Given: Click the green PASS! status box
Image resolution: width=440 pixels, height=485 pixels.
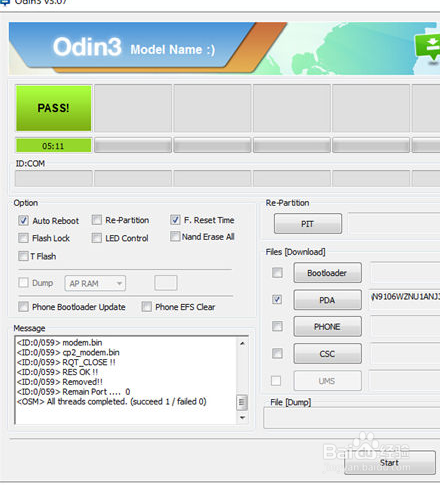Looking at the screenshot, I should pyautogui.click(x=53, y=108).
